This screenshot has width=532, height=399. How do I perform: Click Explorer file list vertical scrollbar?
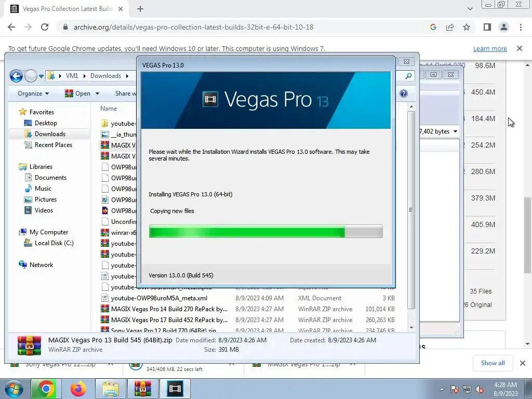[x=411, y=210]
